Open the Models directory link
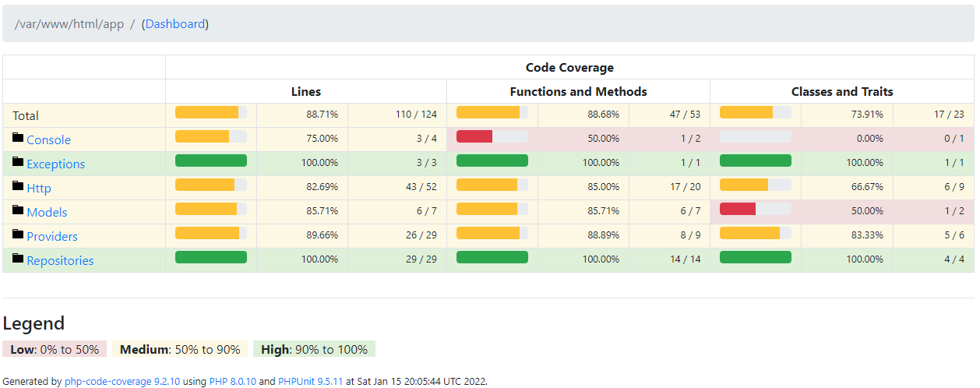 pos(47,212)
